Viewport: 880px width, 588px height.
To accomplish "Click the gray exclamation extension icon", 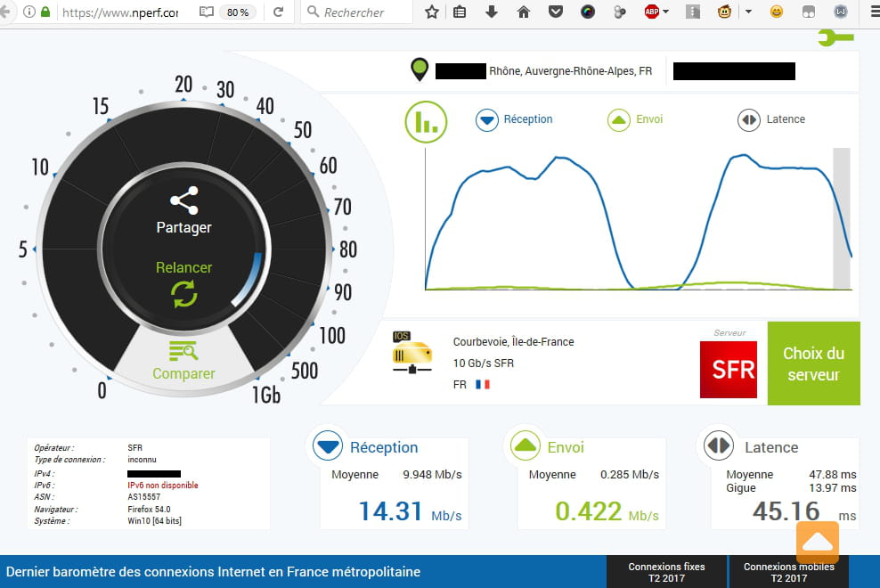I will [x=693, y=12].
